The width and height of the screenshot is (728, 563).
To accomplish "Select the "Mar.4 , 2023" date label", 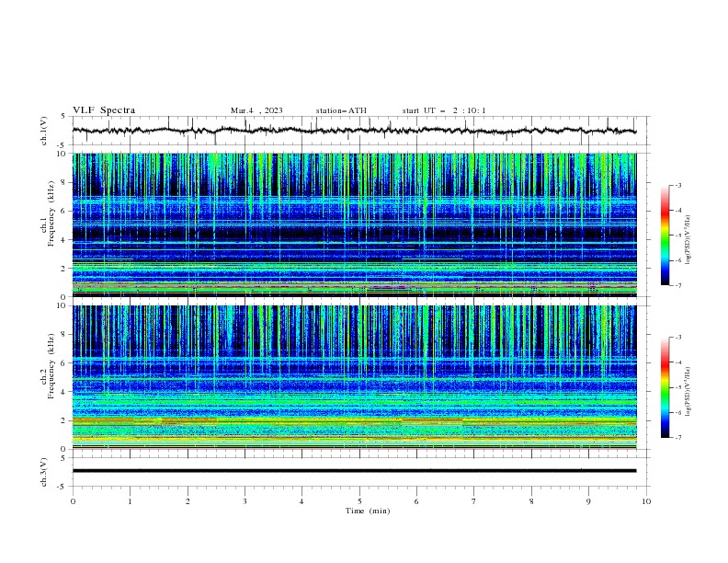I will 256,110.
